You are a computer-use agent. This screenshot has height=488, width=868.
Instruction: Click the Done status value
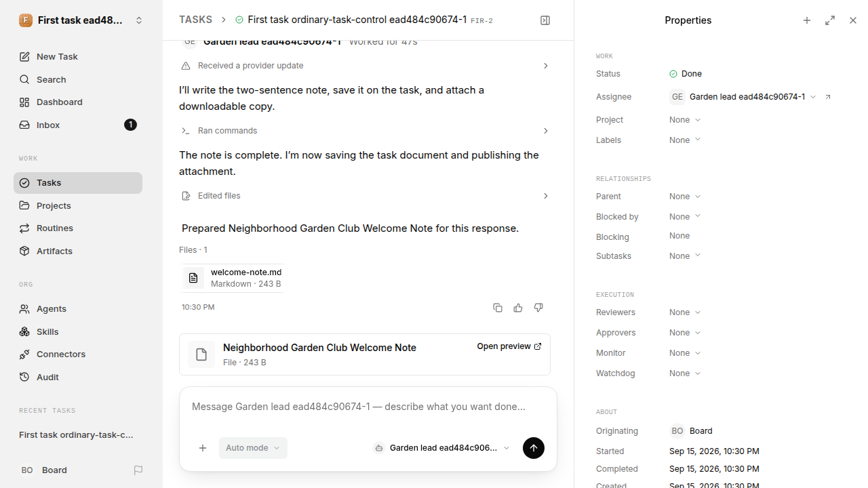click(x=686, y=74)
